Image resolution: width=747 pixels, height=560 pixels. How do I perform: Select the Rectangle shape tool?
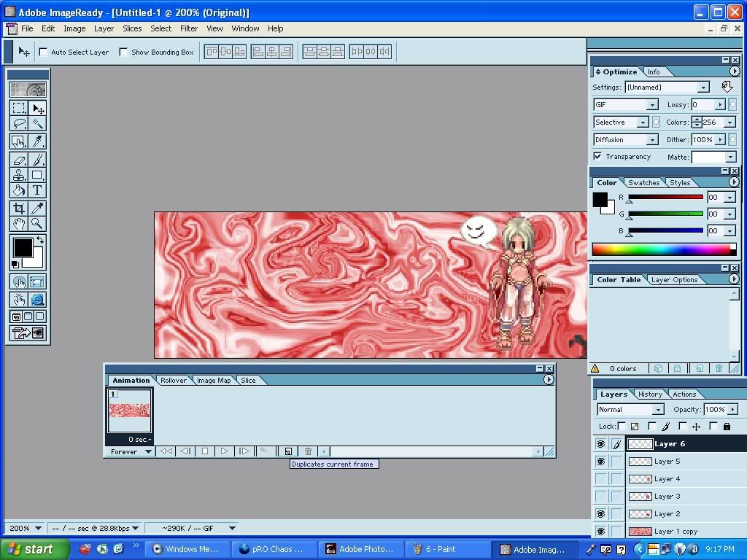37,175
